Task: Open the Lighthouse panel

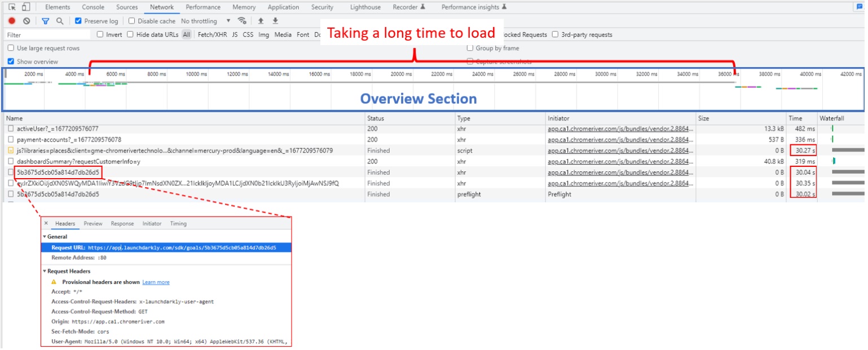Action: pyautogui.click(x=365, y=7)
